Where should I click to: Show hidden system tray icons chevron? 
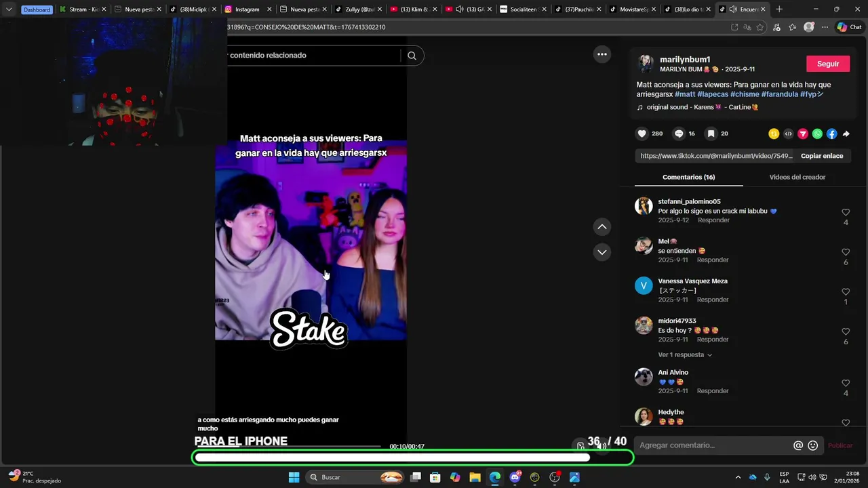click(738, 477)
